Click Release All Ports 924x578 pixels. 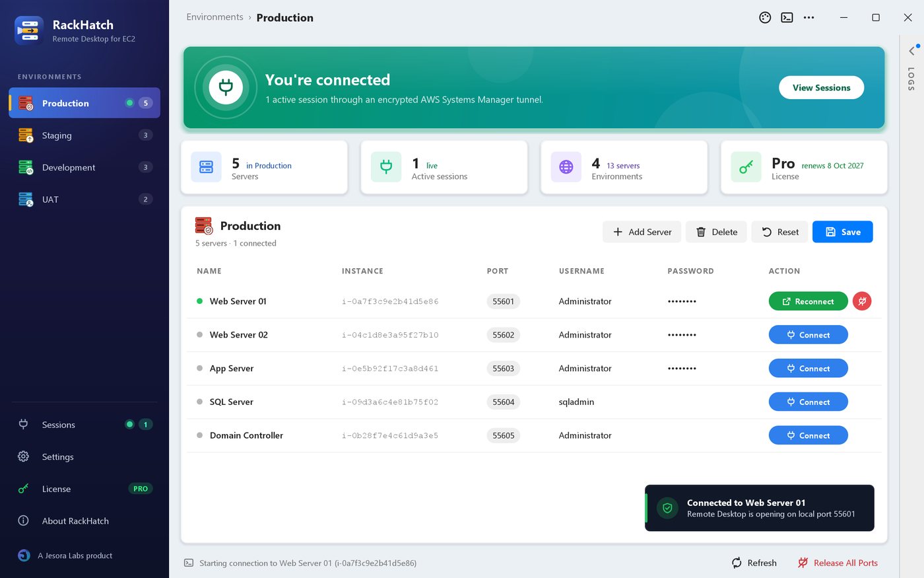coord(838,563)
